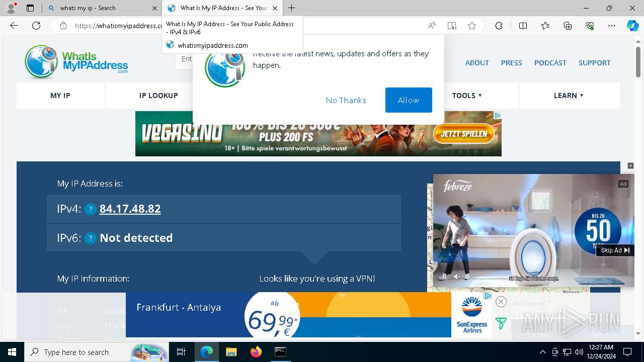Open the SUPPORT link
Image resolution: width=644 pixels, height=362 pixels.
595,63
